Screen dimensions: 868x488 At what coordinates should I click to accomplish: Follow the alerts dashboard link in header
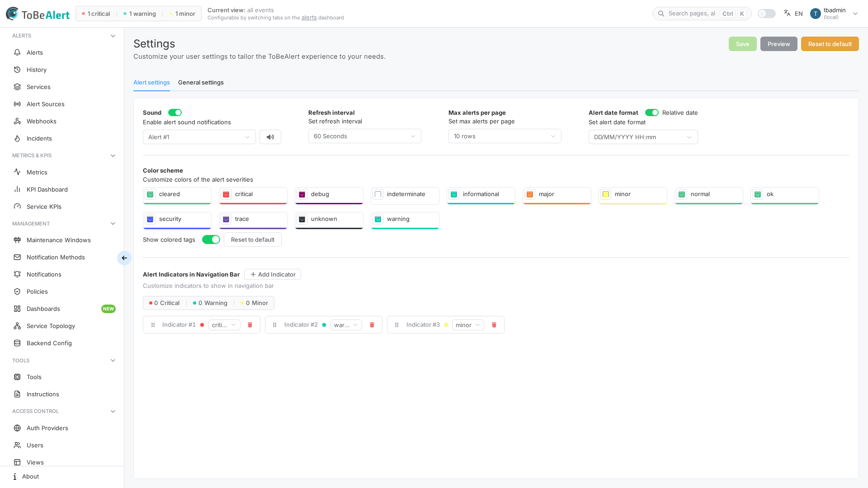pyautogui.click(x=309, y=18)
